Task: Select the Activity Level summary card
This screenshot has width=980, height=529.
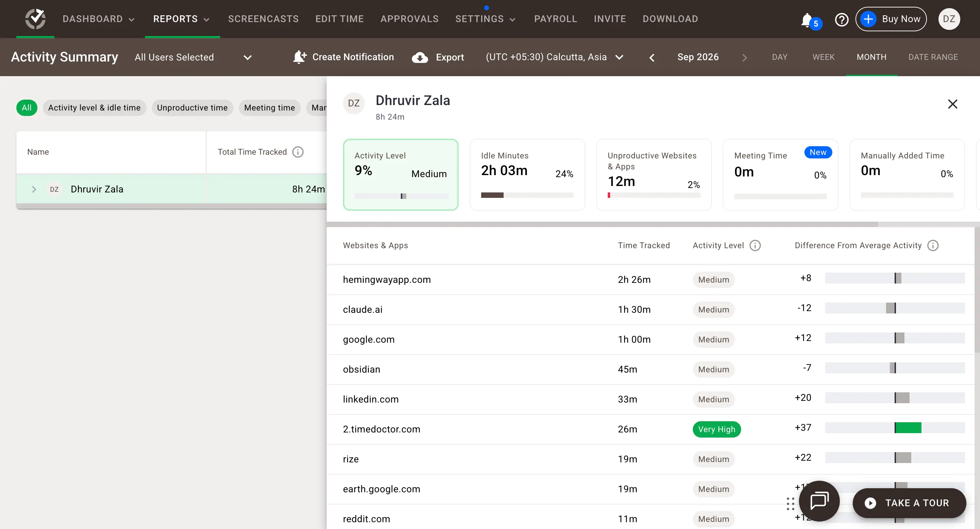Action: tap(401, 174)
